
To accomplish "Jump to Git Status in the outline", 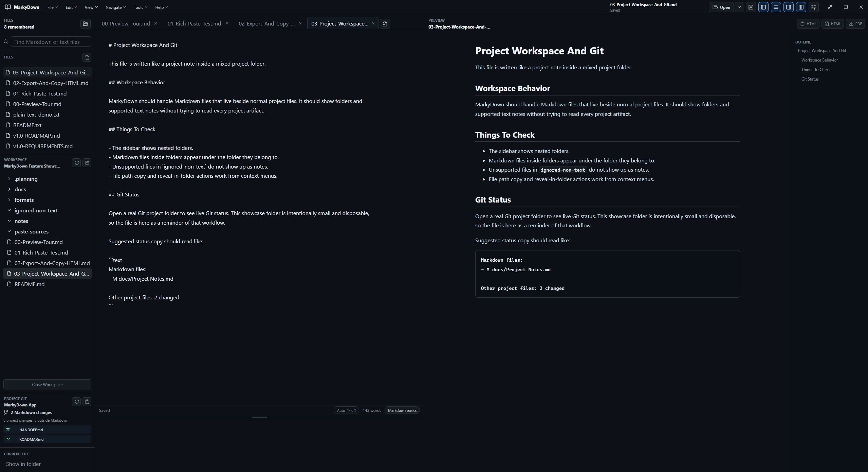I will click(x=810, y=79).
